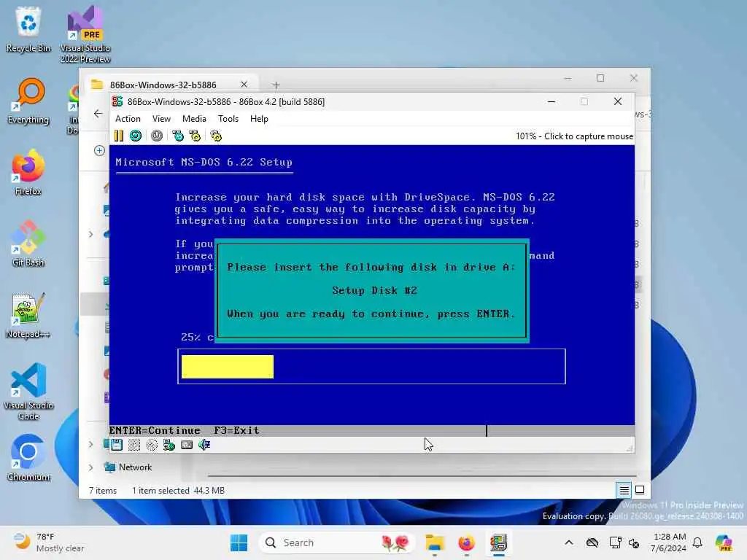This screenshot has width=747, height=560.
Task: Open the Action menu in 86Box
Action: tap(128, 119)
